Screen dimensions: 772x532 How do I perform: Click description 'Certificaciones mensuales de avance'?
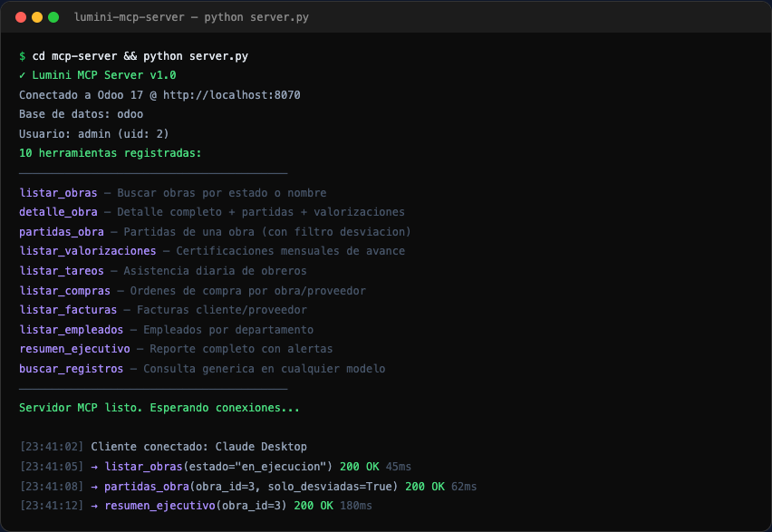click(x=291, y=251)
